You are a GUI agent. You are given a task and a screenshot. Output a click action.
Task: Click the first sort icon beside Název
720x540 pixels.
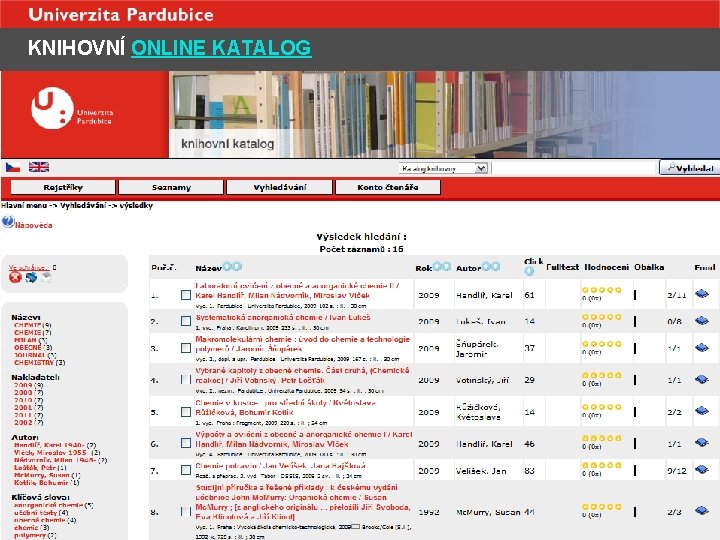point(228,266)
